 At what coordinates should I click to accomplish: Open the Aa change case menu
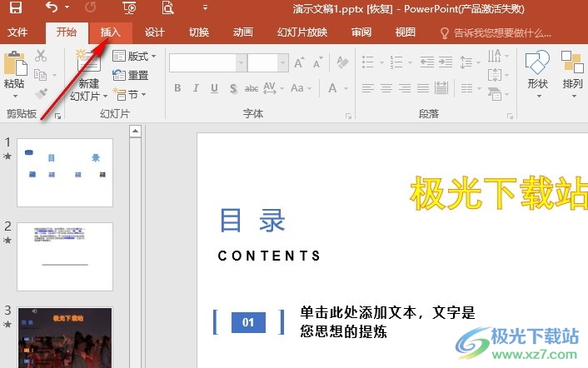click(301, 88)
